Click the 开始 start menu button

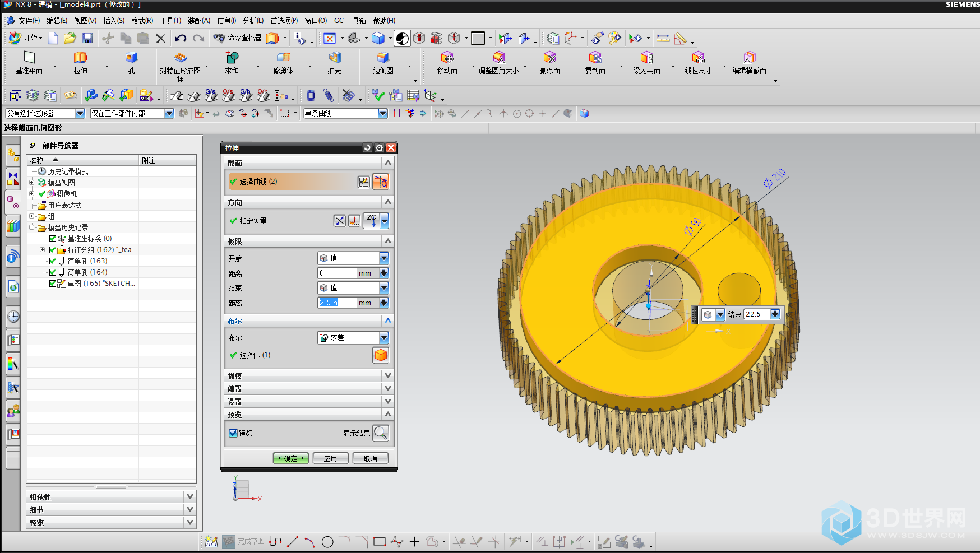point(26,38)
